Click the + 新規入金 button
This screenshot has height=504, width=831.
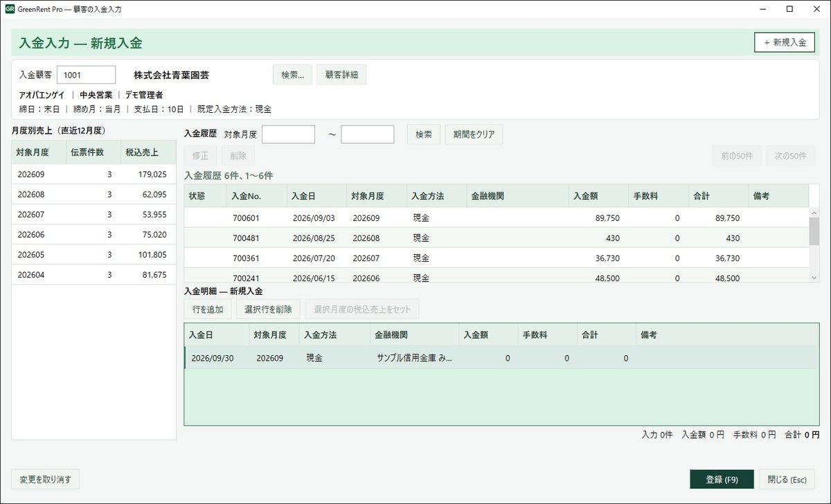coord(785,42)
